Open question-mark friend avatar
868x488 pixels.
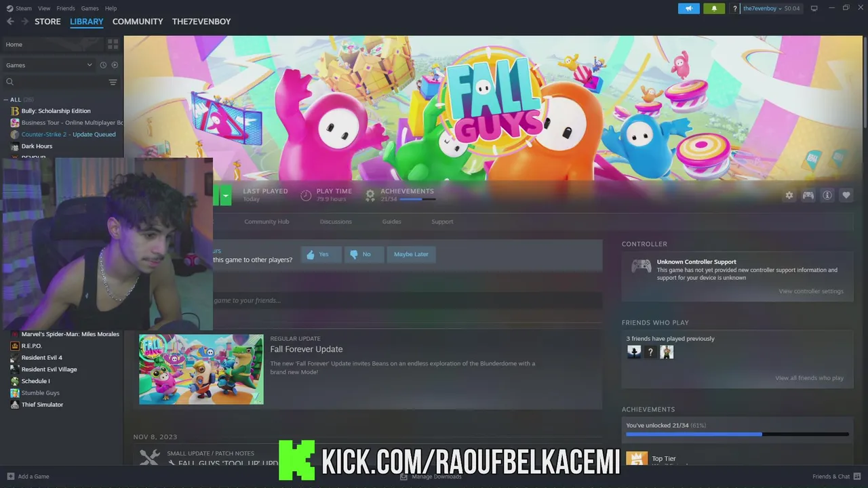(x=650, y=352)
